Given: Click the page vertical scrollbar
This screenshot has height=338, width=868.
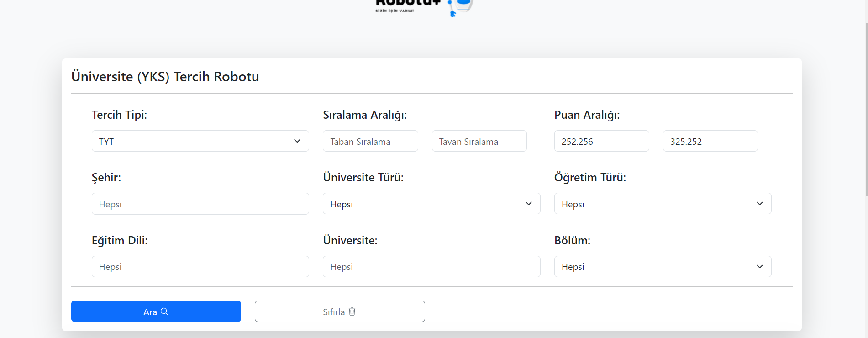Looking at the screenshot, I should click(x=866, y=110).
